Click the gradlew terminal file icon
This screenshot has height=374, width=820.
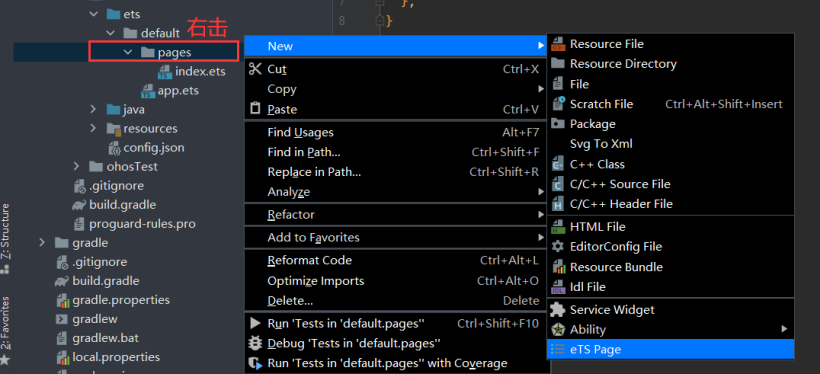click(x=62, y=319)
